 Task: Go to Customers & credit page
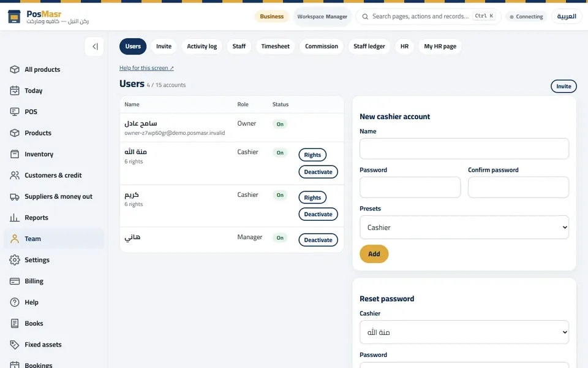point(54,175)
